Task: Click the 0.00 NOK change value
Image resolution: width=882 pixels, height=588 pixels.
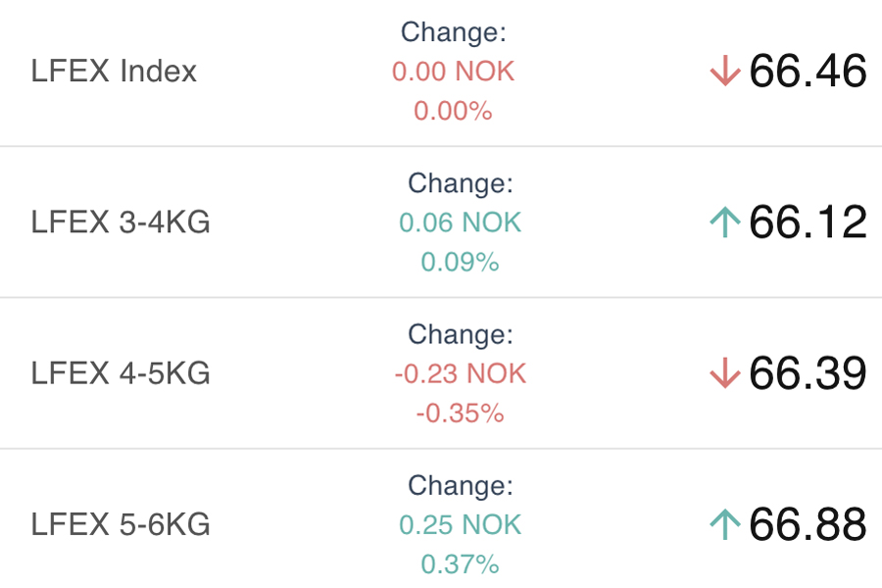Action: (x=454, y=72)
